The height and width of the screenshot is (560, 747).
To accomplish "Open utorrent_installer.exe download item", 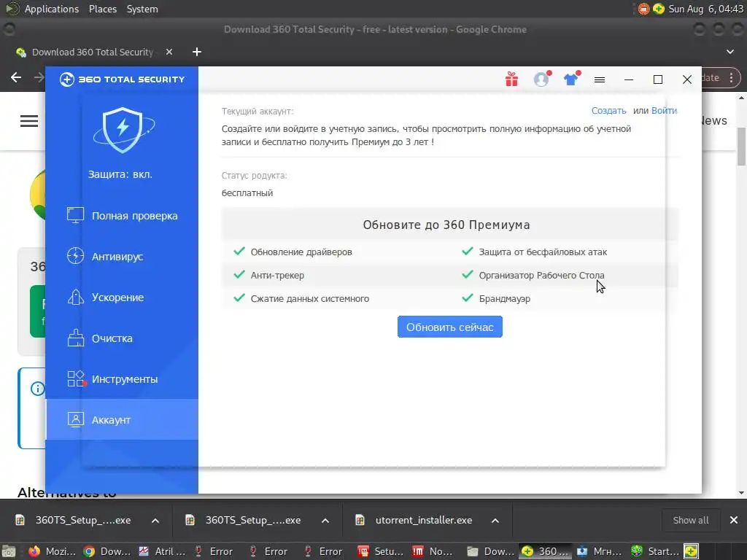I will tap(416, 520).
